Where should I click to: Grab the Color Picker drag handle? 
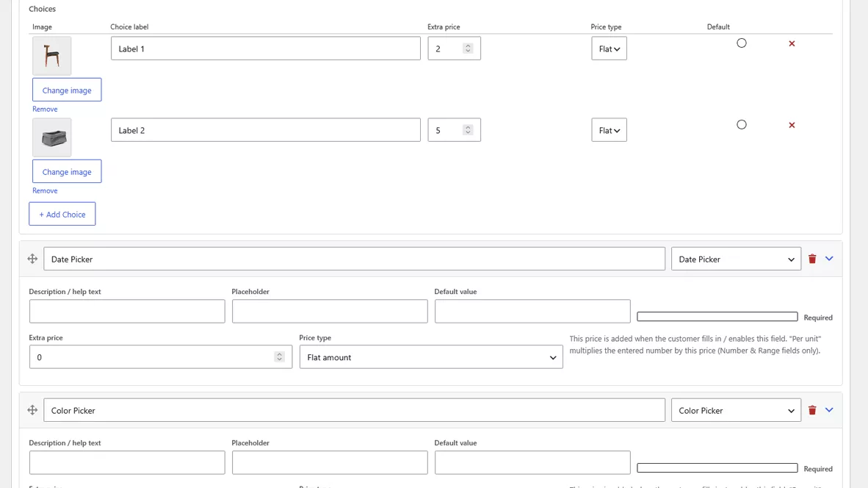pos(32,410)
